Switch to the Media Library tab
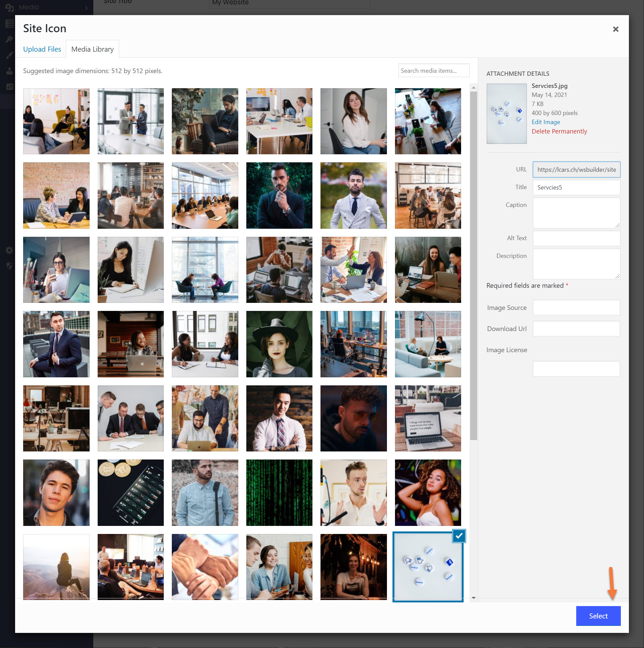Viewport: 644px width, 648px height. pyautogui.click(x=92, y=49)
